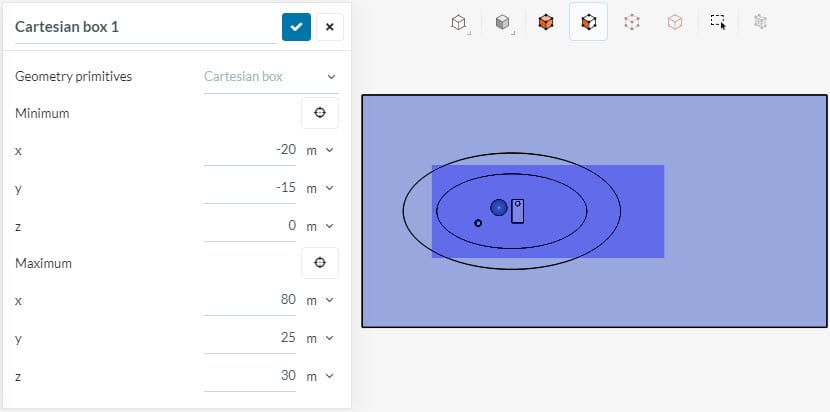Image resolution: width=830 pixels, height=412 pixels.
Task: Click the shaded gray cube render icon
Action: click(504, 21)
